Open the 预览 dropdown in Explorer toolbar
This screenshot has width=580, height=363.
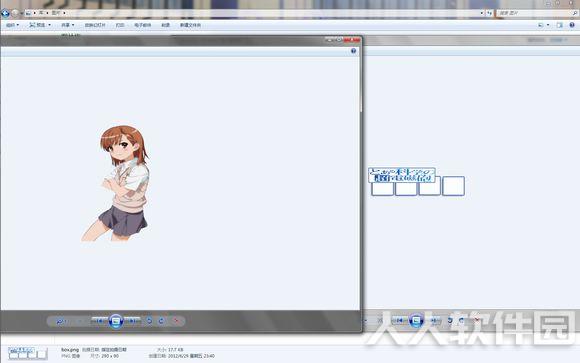coord(40,25)
